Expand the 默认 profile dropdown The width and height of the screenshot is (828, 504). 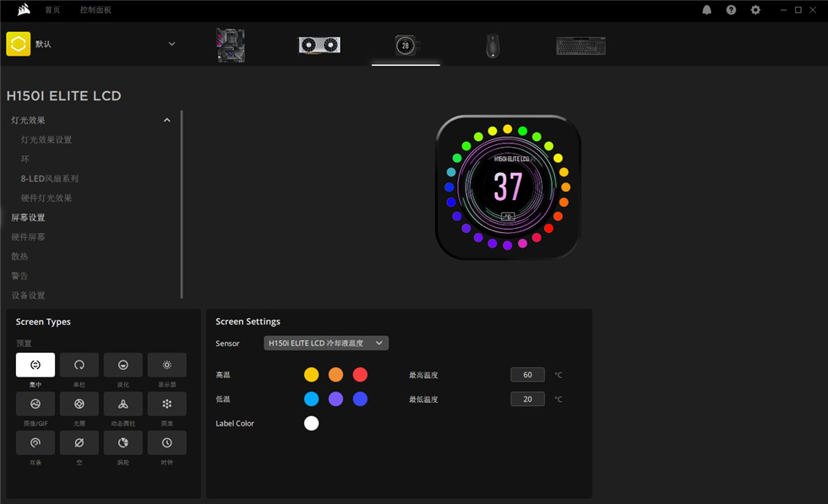pos(172,44)
